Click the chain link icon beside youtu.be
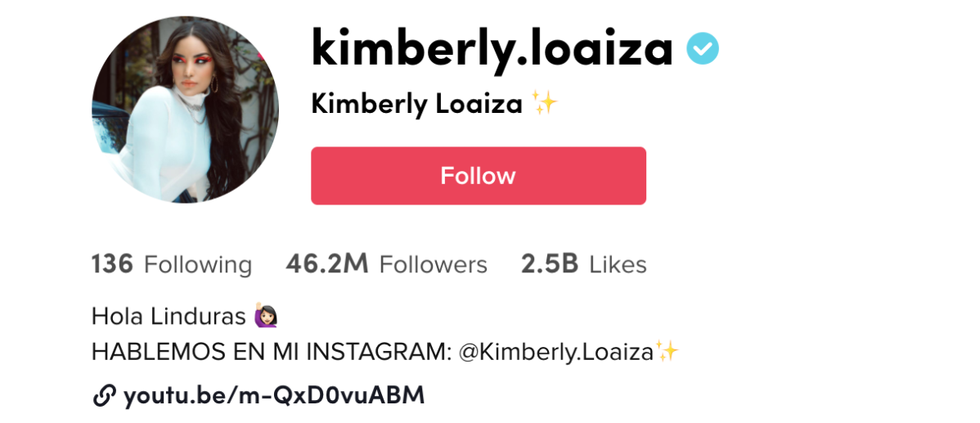Viewport: 980px width, 423px height. pyautogui.click(x=104, y=395)
